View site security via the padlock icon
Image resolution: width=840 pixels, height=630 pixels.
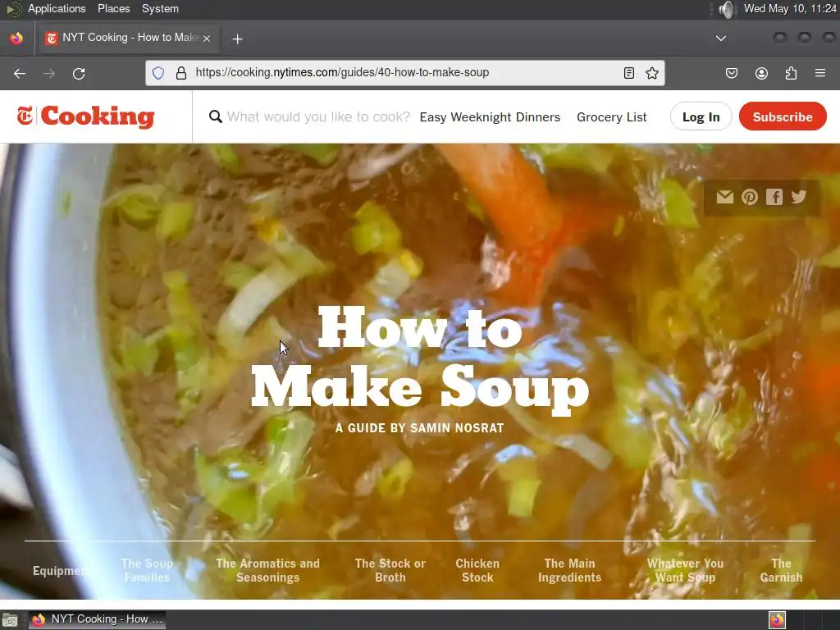[x=181, y=73]
